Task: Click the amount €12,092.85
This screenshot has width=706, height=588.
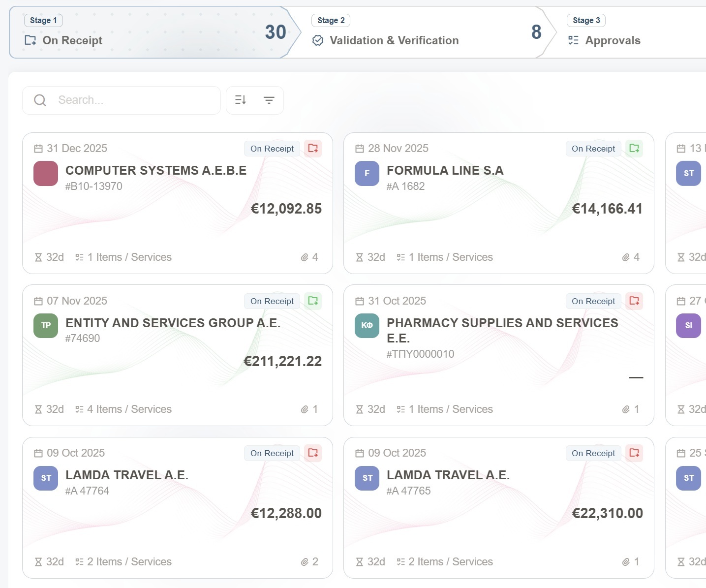Action: coord(286,209)
